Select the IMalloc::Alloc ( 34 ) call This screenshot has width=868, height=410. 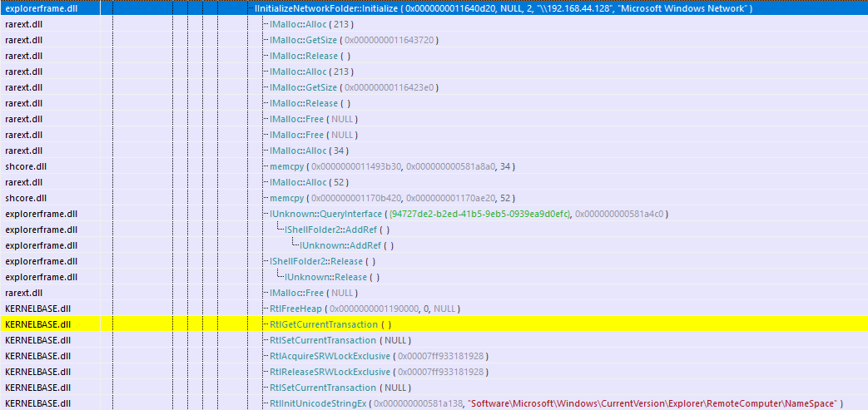(309, 151)
